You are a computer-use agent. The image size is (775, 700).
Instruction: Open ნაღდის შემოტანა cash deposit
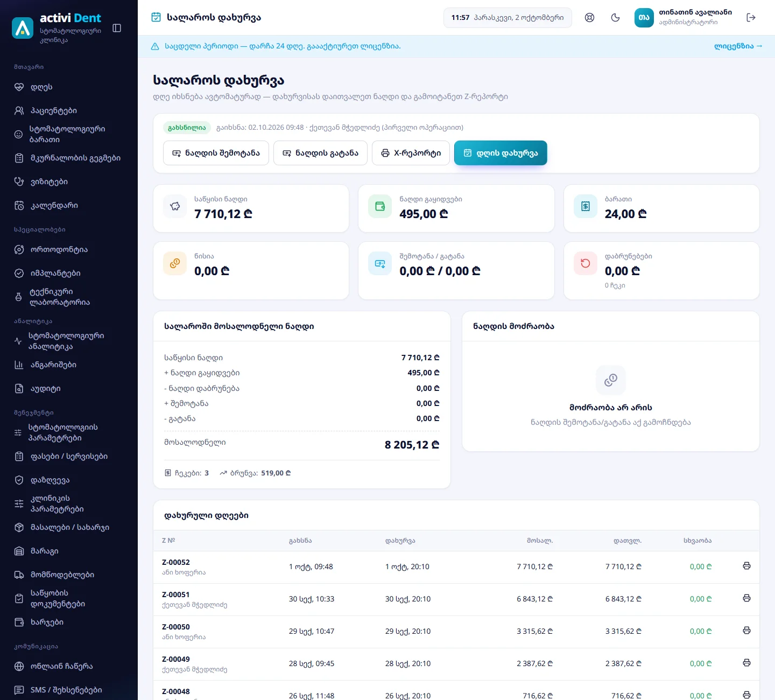216,153
